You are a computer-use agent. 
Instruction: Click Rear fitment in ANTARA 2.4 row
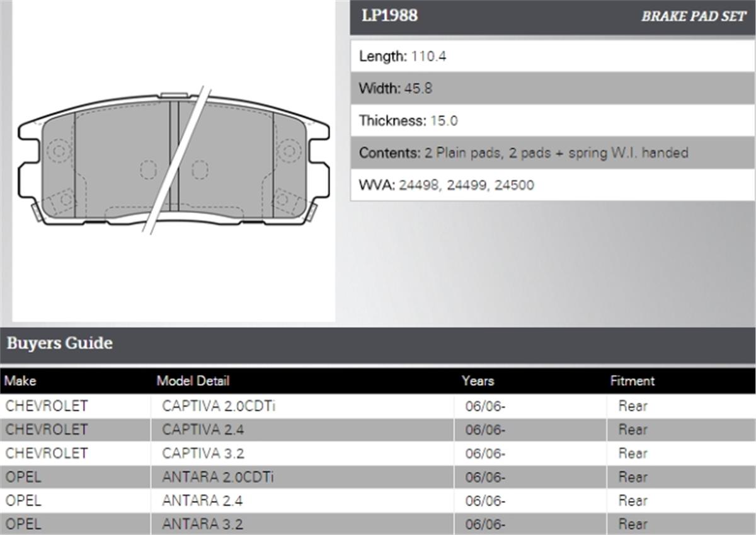click(633, 500)
